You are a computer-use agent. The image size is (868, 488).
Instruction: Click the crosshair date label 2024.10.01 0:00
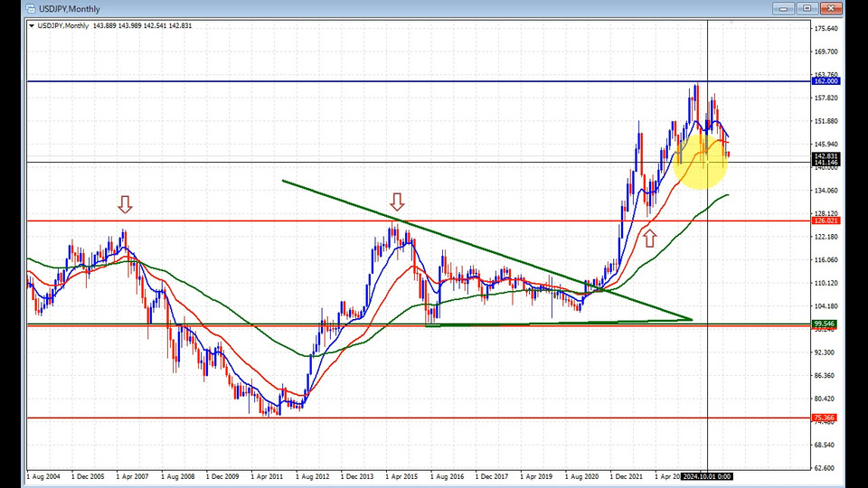[x=707, y=476]
